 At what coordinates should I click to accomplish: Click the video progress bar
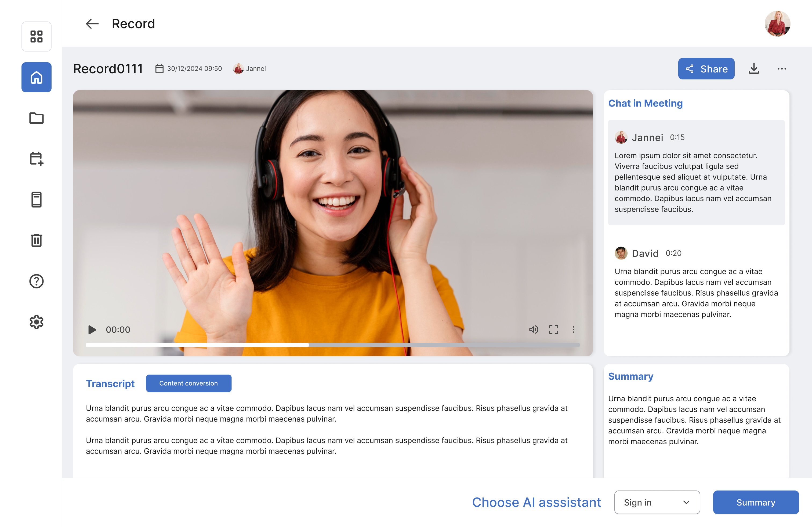coord(333,345)
